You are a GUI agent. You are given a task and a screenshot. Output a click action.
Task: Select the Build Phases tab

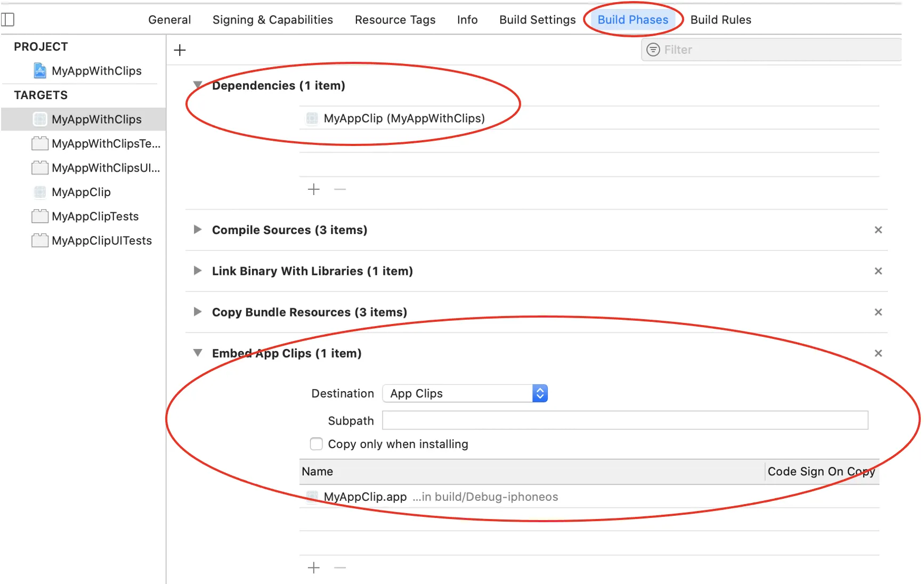[x=633, y=20]
